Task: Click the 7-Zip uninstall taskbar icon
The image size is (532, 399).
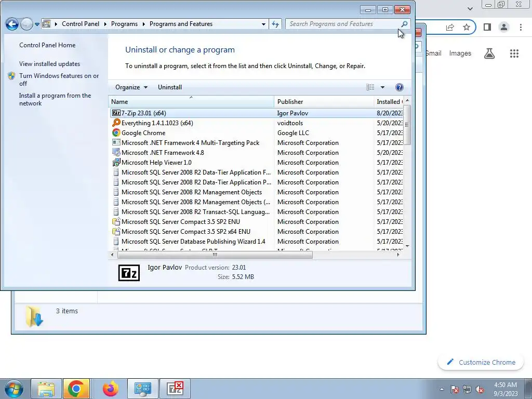Action: coord(175,389)
